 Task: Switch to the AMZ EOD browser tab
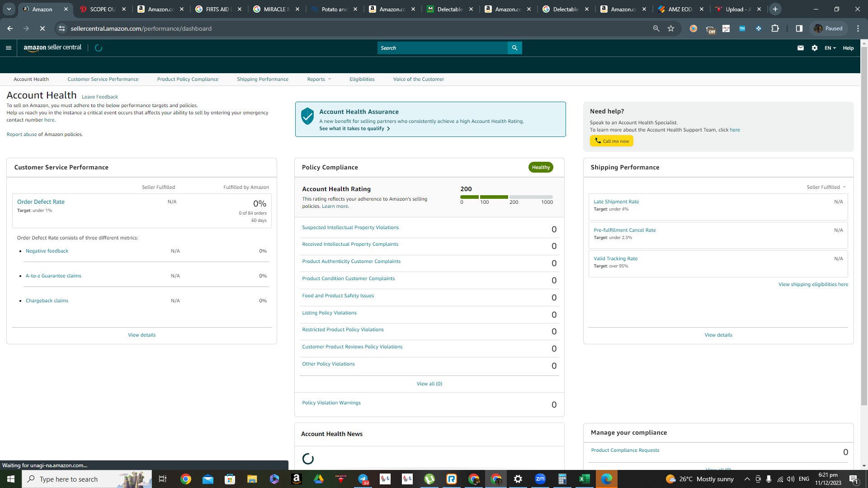point(681,9)
